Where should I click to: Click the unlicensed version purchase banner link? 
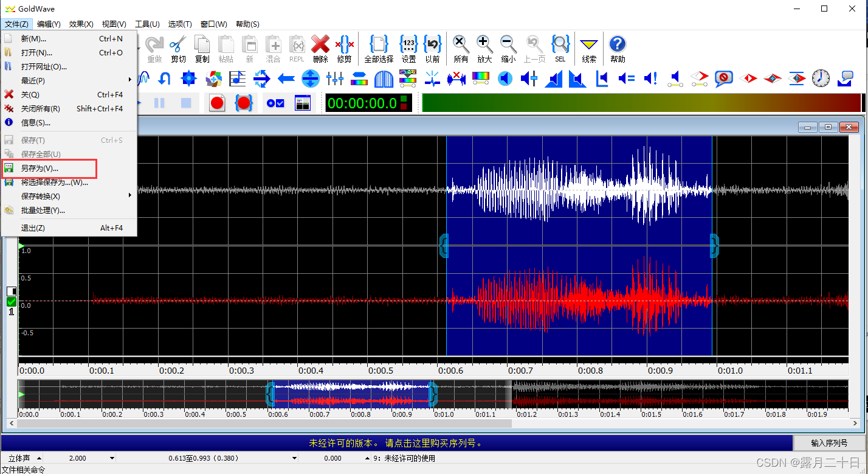click(x=396, y=443)
